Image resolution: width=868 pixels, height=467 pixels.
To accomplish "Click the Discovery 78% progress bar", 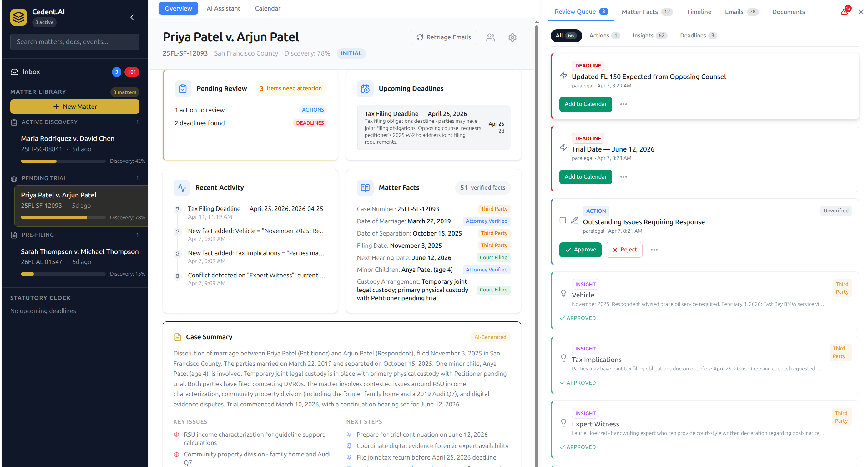I will click(x=63, y=217).
